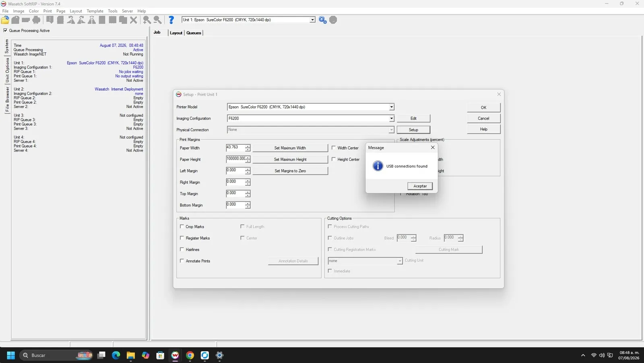The image size is (644, 363).
Task: Click the open file folder toolbar icon
Action: tap(5, 20)
